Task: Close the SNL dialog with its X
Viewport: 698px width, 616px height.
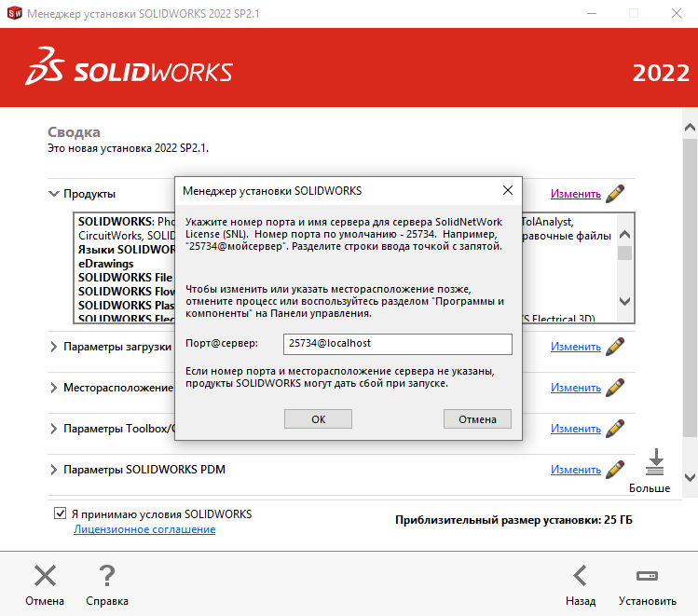Action: 508,190
